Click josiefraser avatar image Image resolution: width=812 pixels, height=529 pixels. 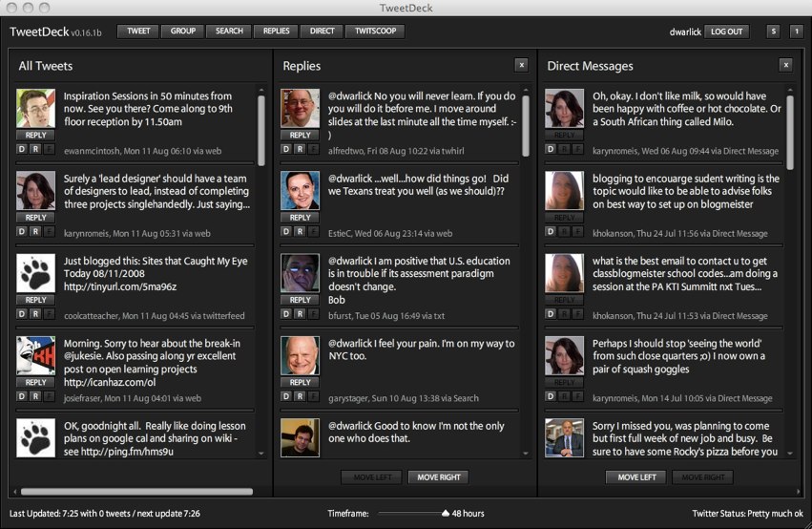click(x=35, y=355)
